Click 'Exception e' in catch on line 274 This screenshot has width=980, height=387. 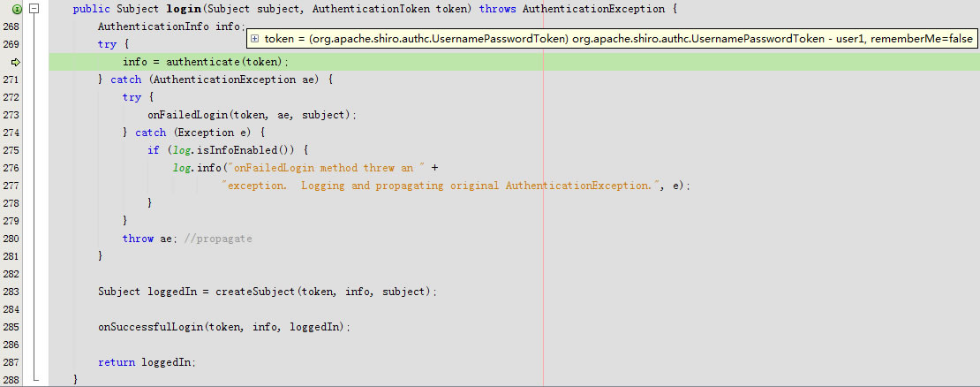tap(213, 133)
